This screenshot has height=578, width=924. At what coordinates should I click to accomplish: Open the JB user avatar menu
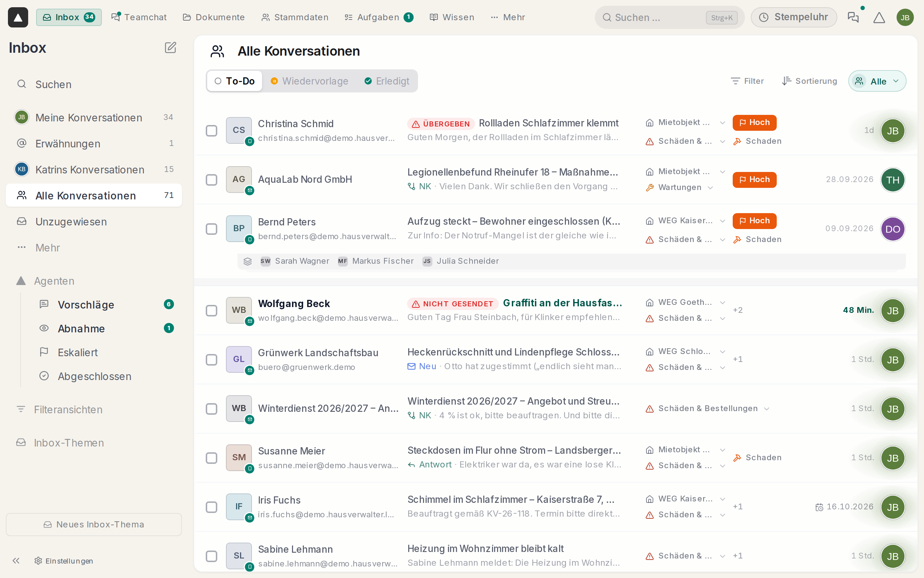[x=905, y=18]
